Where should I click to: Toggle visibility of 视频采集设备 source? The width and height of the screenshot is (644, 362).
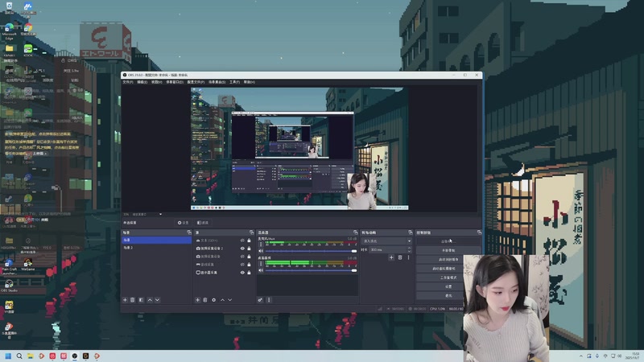(242, 257)
